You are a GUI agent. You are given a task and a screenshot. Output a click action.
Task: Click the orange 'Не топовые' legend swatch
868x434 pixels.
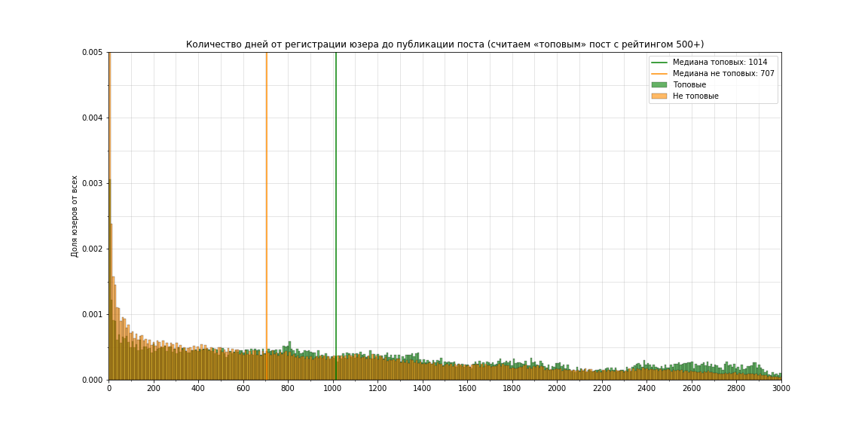pyautogui.click(x=659, y=96)
